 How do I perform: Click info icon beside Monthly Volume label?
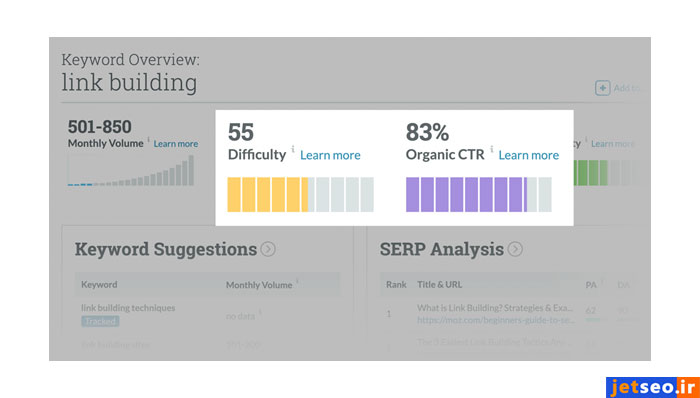[148, 140]
